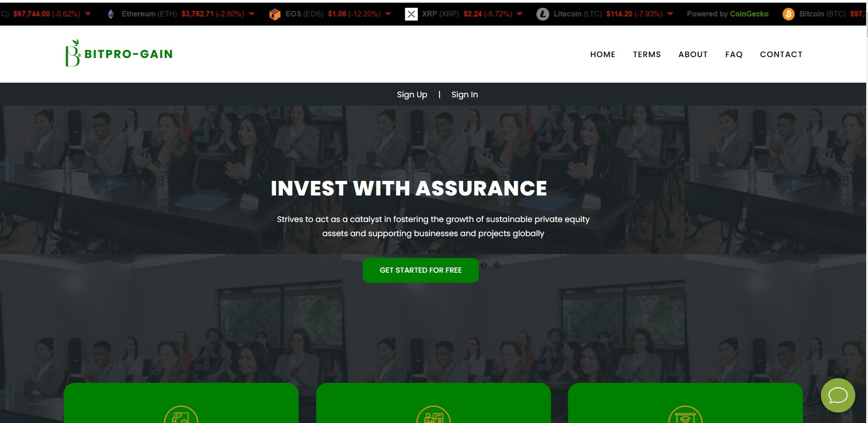This screenshot has width=868, height=423.
Task: Open the green live chat bubble
Action: (x=838, y=395)
